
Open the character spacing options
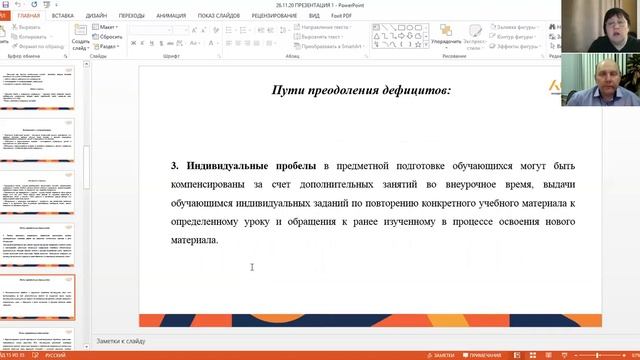click(x=180, y=43)
